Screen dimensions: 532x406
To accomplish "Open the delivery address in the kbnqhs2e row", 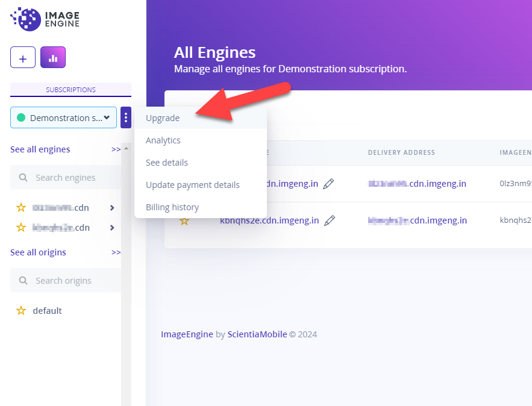I will (x=418, y=220).
